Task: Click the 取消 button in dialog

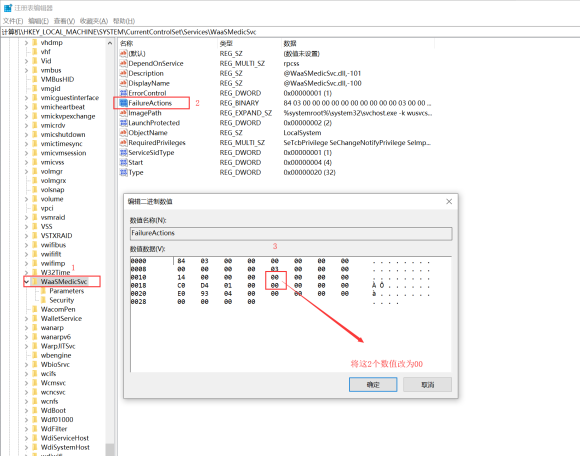Action: click(x=427, y=385)
